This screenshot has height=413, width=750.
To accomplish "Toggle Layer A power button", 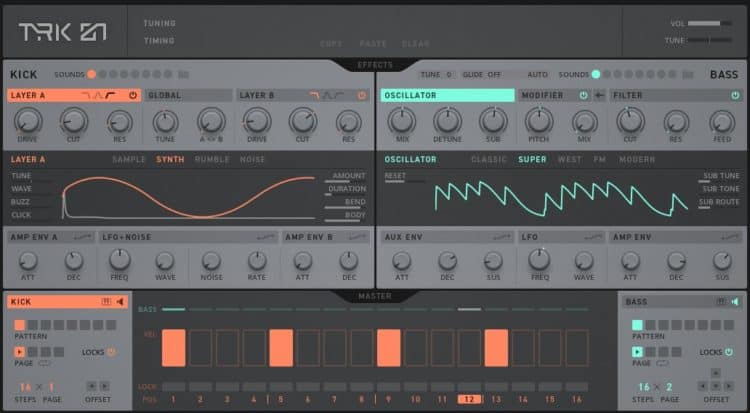I will [133, 95].
